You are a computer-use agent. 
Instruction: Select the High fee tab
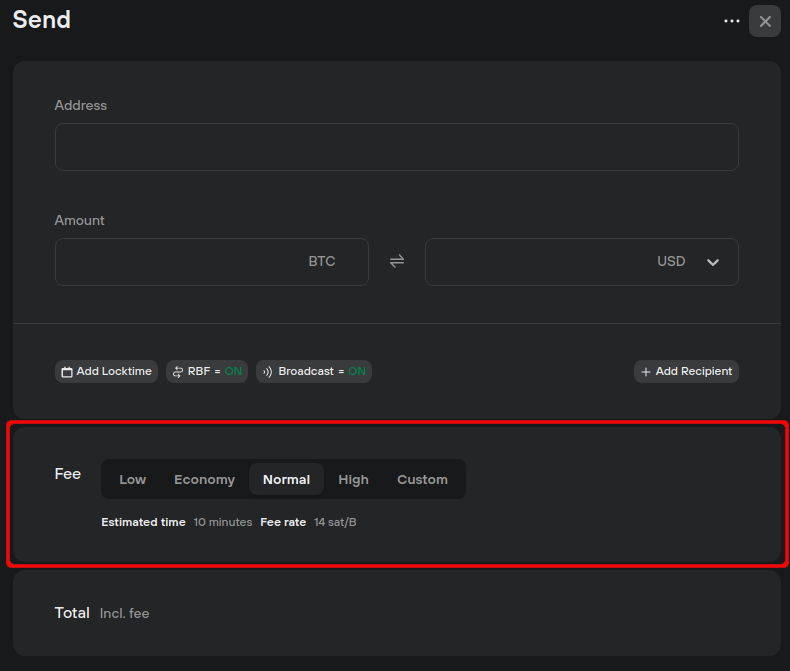[353, 479]
